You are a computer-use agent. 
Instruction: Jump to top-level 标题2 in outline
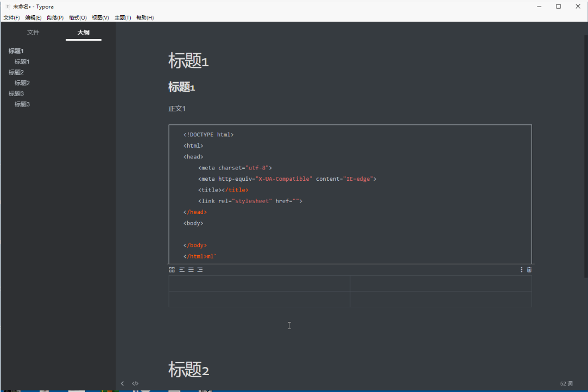(x=16, y=72)
